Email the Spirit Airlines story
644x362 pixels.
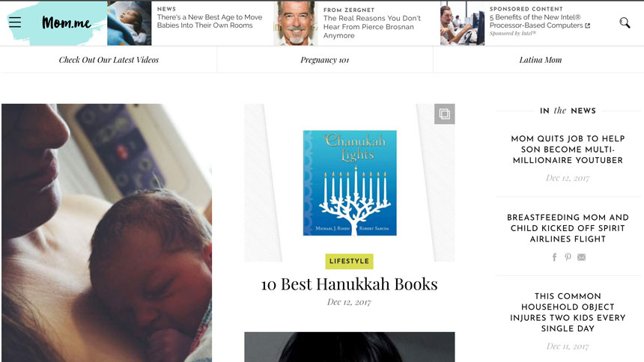tap(581, 257)
